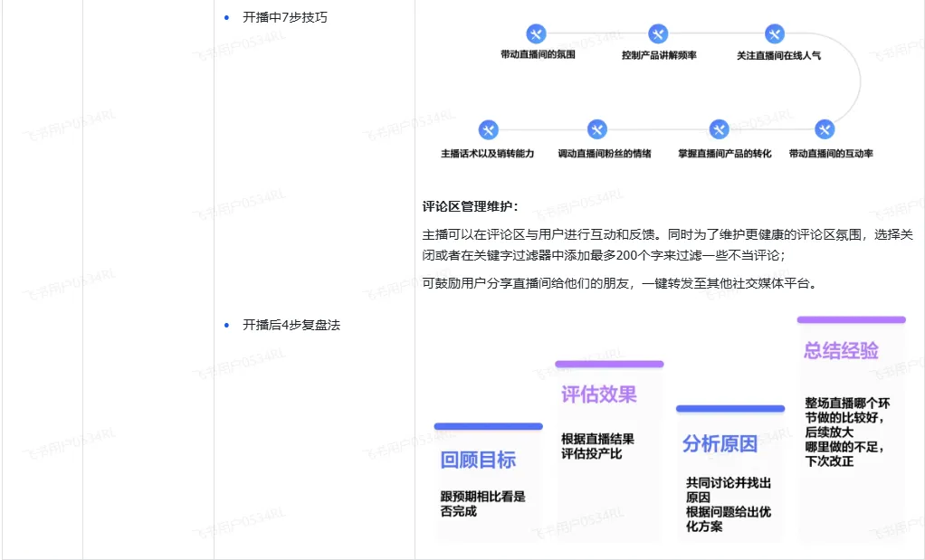Click the label 带动直播间的氛围
Viewport: 925px width, 560px height.
(x=538, y=54)
